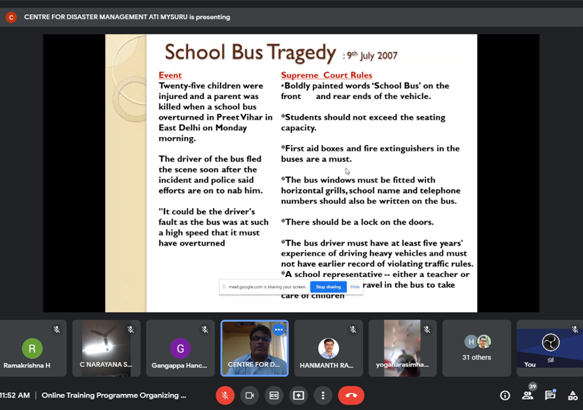Image resolution: width=583 pixels, height=410 pixels.
Task: Select the You self-view tile
Action: click(550, 348)
